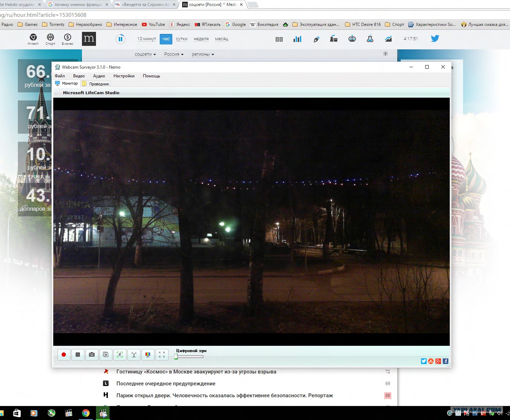Open headline 'Последнее очередное предупреждение'

tap(166, 384)
